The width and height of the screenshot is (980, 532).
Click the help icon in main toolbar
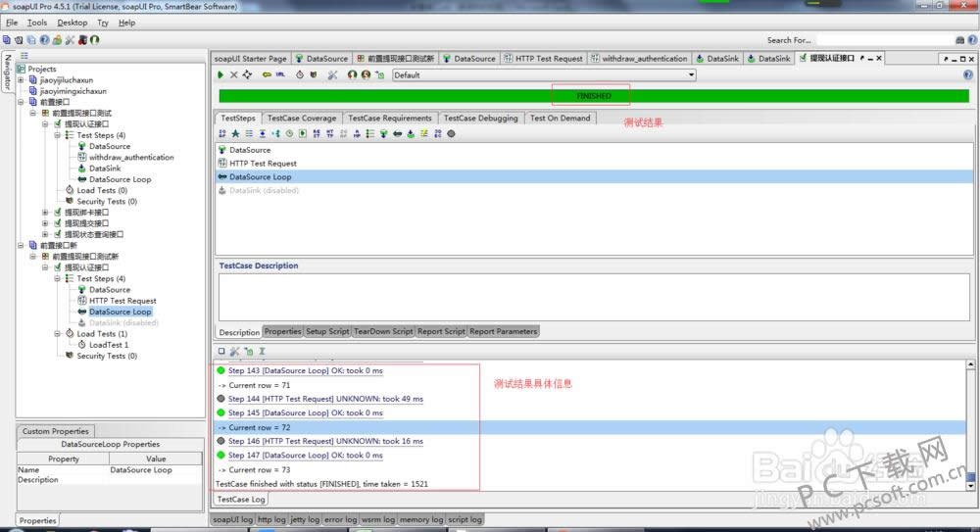point(44,40)
